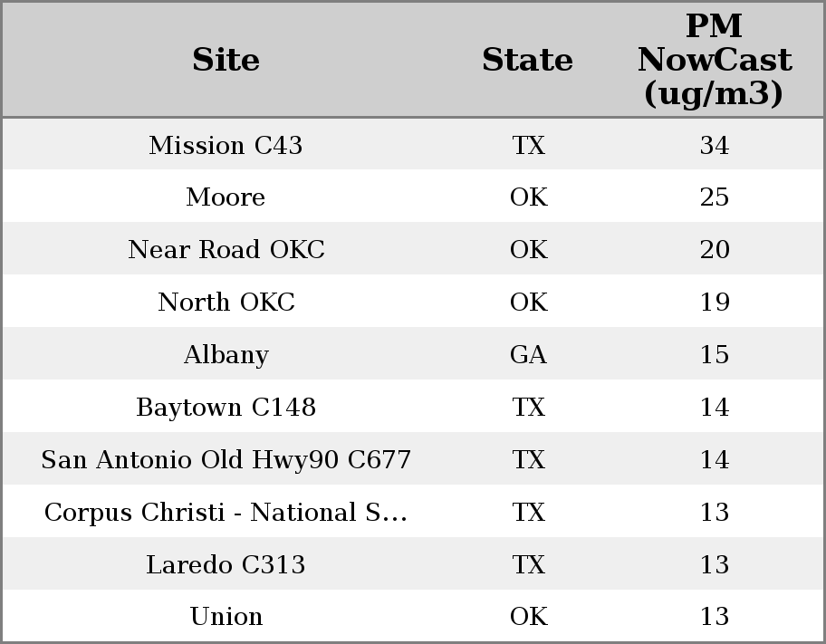Click the PM value 25
This screenshot has width=826, height=644.
click(714, 197)
